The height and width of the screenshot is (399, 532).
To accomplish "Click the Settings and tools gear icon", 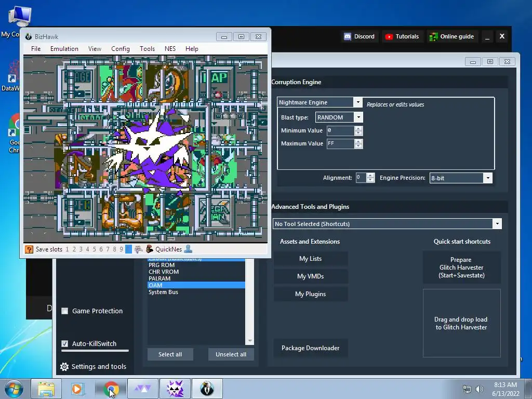I will pos(64,367).
